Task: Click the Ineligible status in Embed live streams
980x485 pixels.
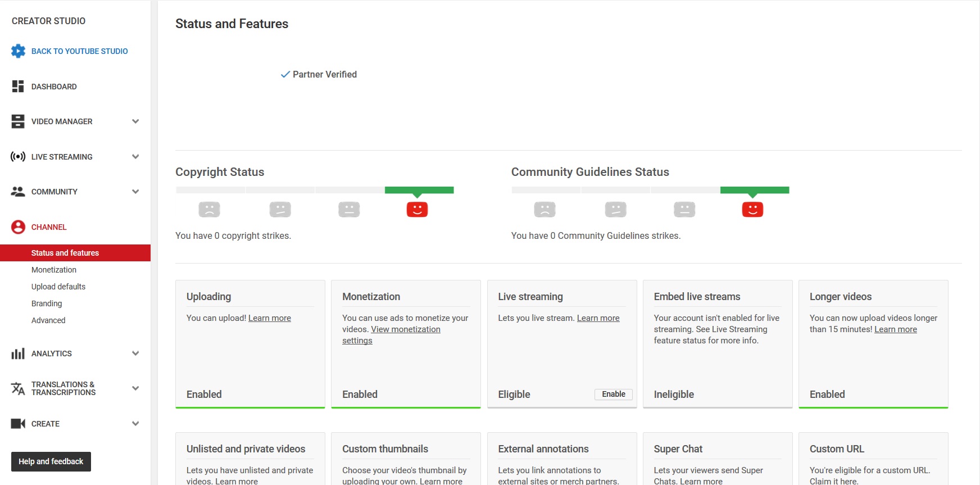Action: tap(674, 395)
